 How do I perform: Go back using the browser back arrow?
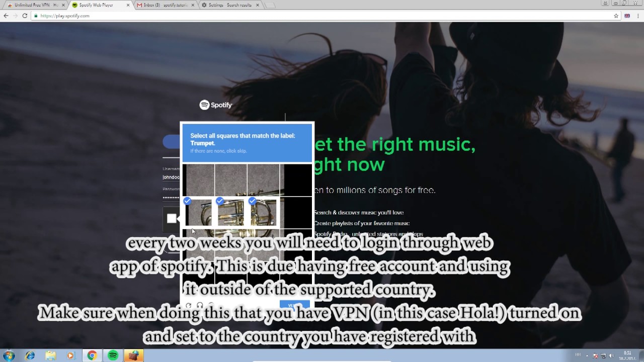(6, 16)
